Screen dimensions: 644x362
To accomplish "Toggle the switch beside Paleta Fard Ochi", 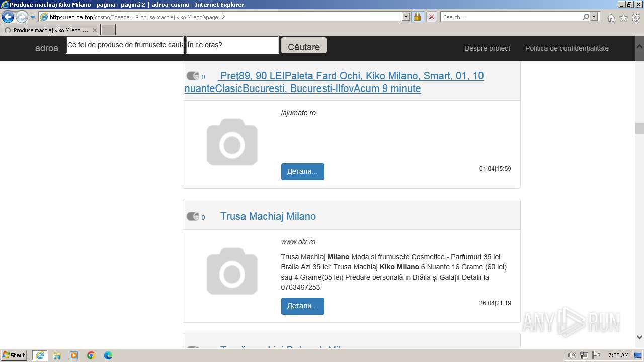I will pos(193,76).
